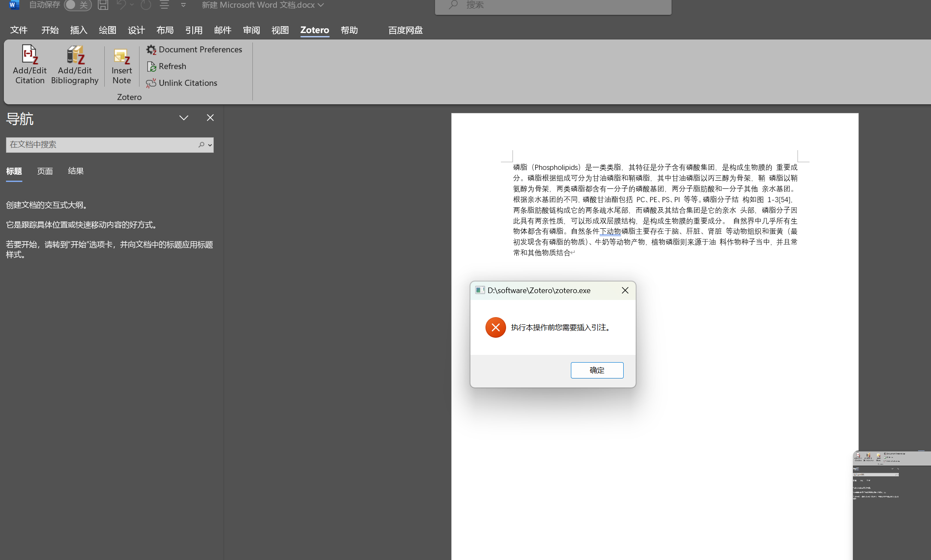Open the customize quick access toolbar dropdown

183,5
